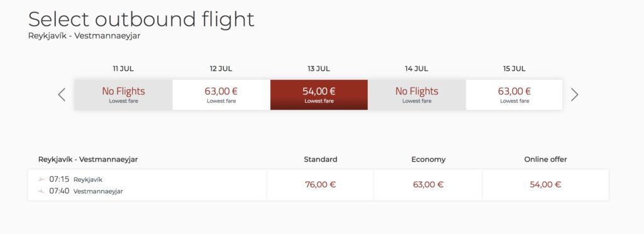644x234 pixels.
Task: Click the Economy column header
Action: coord(428,159)
